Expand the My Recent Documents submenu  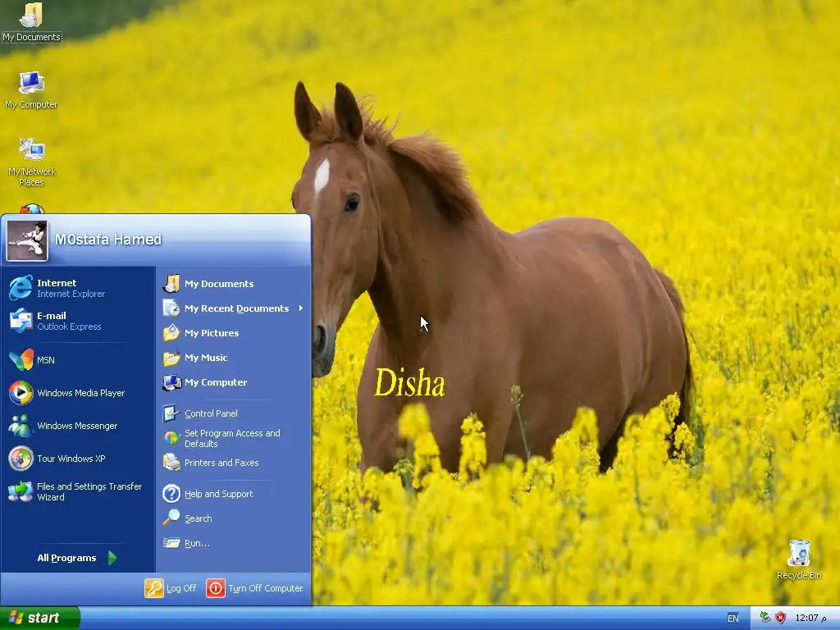[234, 308]
